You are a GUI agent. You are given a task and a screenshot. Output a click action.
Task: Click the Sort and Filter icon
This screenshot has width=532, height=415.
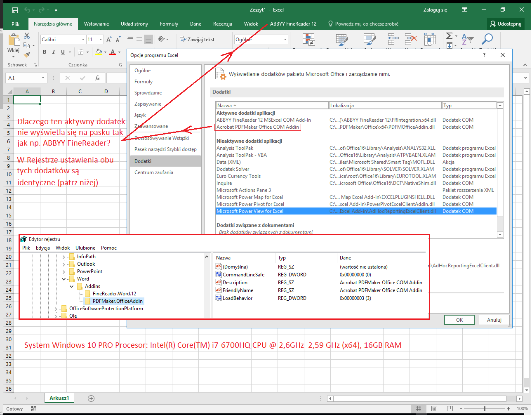point(467,39)
